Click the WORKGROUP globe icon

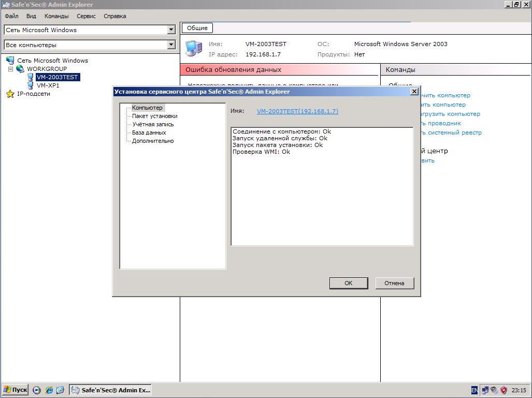tap(20, 68)
